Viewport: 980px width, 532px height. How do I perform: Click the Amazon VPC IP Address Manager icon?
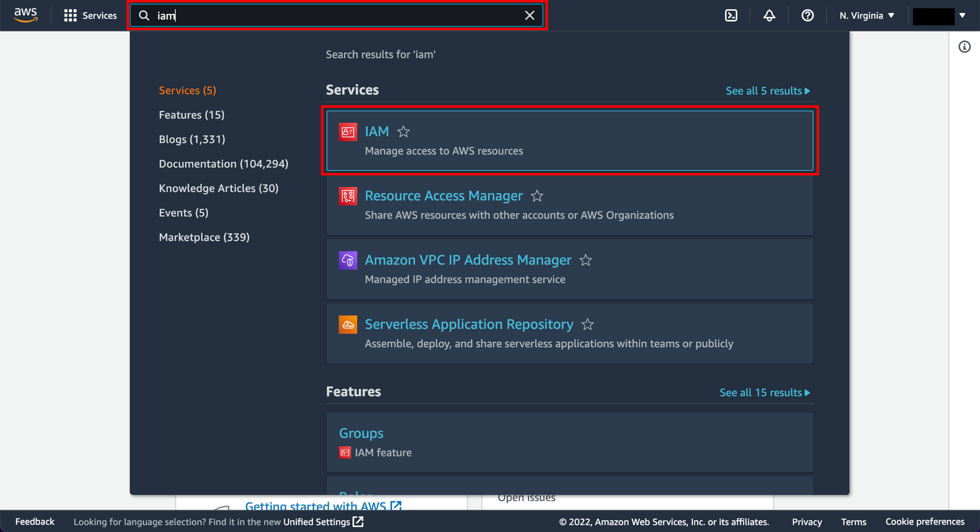347,260
